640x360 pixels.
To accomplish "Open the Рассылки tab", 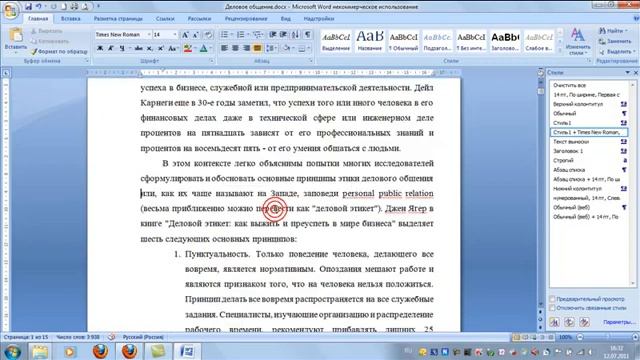I will pos(199,19).
